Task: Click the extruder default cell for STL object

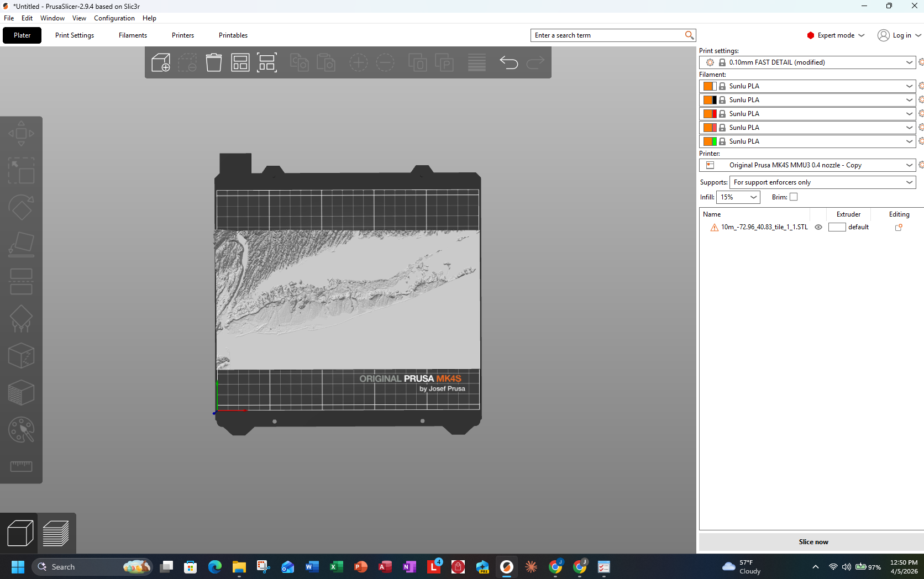Action: pyautogui.click(x=848, y=227)
